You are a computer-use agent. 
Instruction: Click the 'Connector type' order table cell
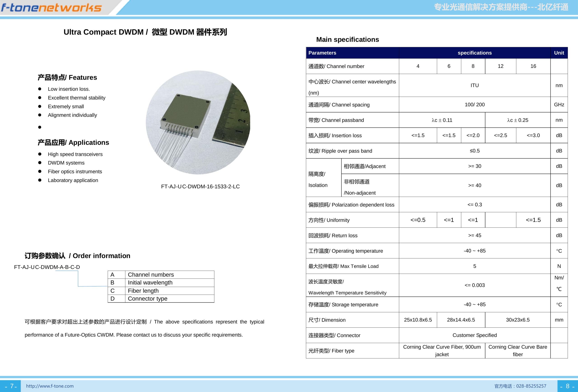tap(170, 299)
